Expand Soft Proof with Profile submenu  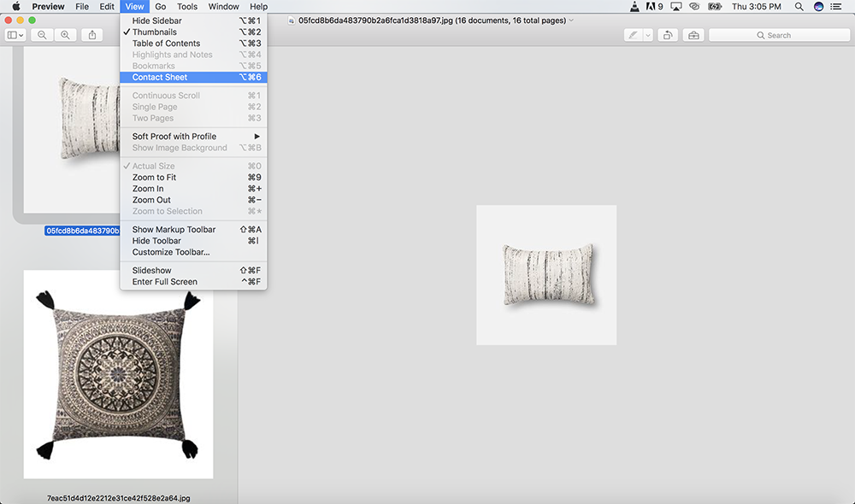(193, 136)
